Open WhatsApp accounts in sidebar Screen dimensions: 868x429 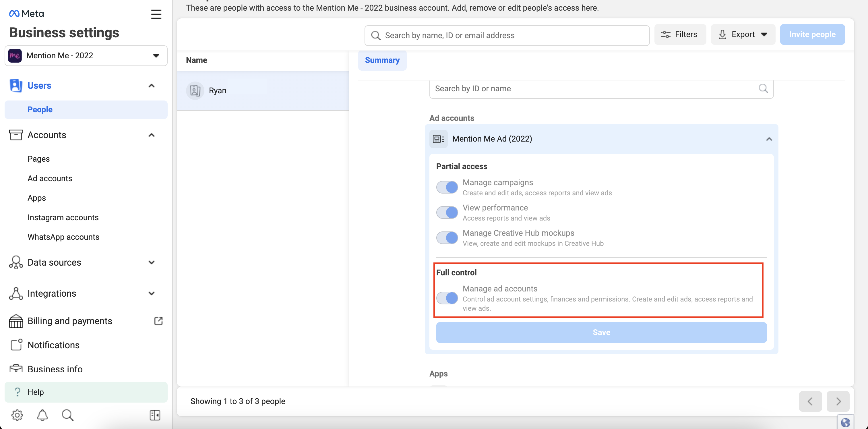pyautogui.click(x=63, y=237)
